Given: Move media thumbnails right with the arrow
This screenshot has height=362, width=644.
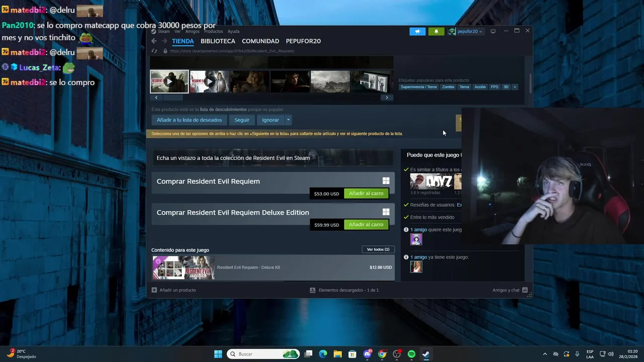Looking at the screenshot, I should [386, 98].
